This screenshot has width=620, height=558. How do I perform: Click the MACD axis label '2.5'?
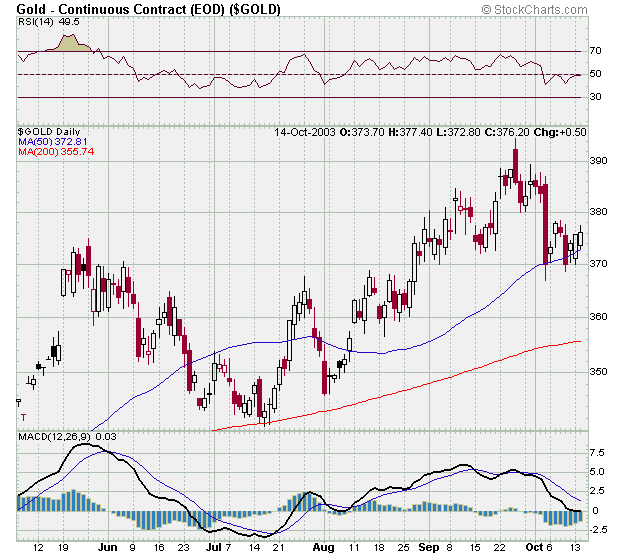(597, 491)
